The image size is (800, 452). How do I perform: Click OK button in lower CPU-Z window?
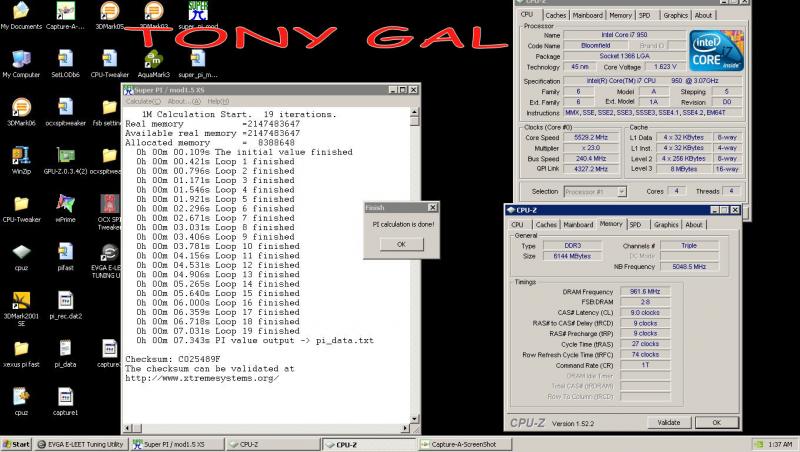717,422
